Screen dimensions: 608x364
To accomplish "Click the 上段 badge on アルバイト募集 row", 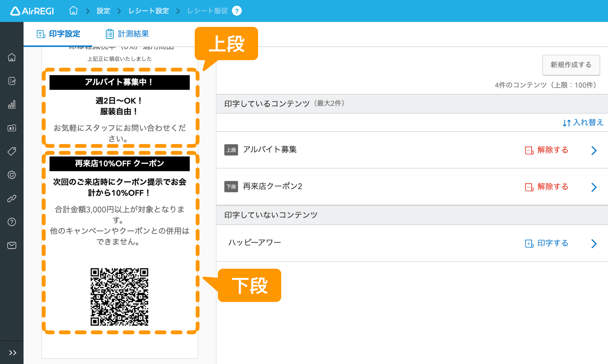I will pyautogui.click(x=231, y=150).
